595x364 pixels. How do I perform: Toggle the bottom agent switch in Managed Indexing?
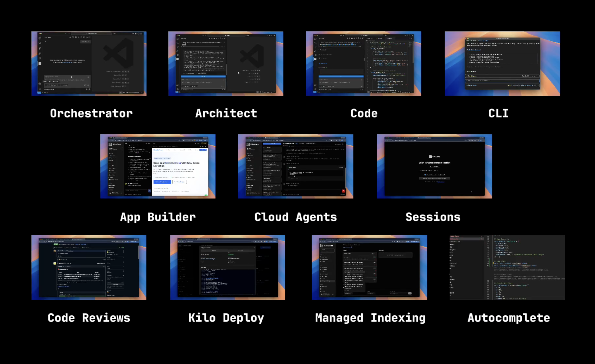click(375, 279)
